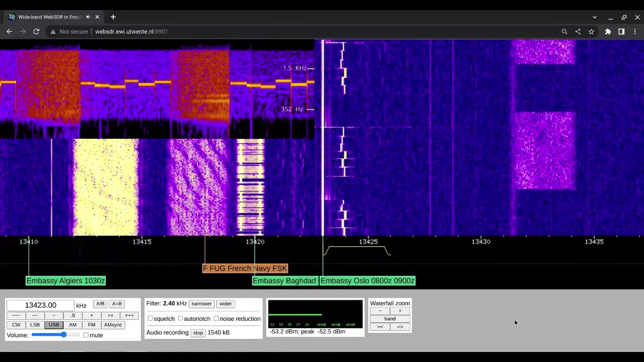The width and height of the screenshot is (644, 362).
Task: Turn on the autonotch checkbox
Action: click(181, 318)
